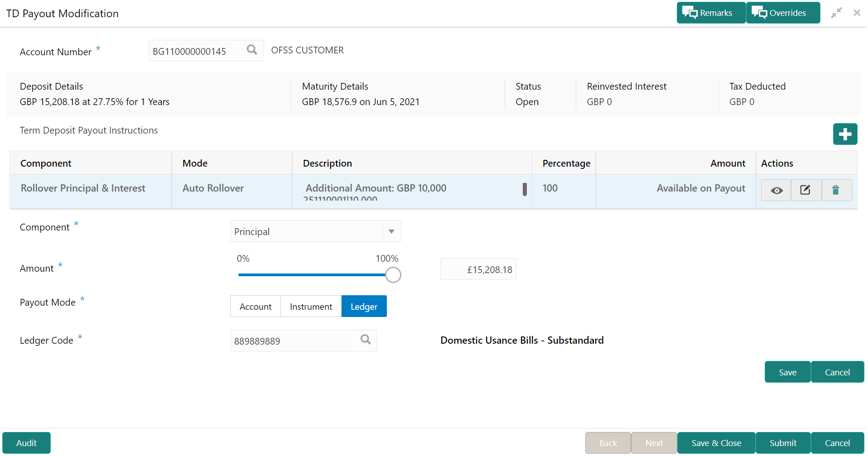Delete the Rollover Principal & Interest instruction
This screenshot has width=868, height=456.
pyautogui.click(x=836, y=190)
